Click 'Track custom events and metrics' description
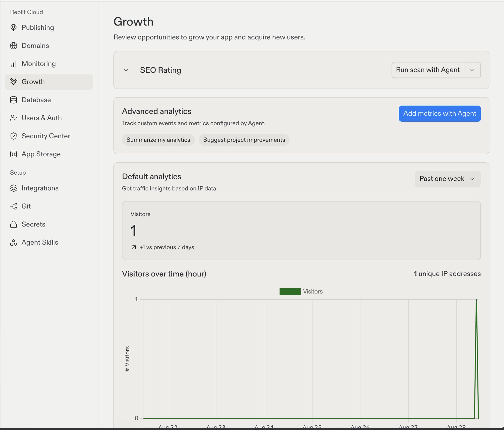This screenshot has height=430, width=504. click(194, 123)
